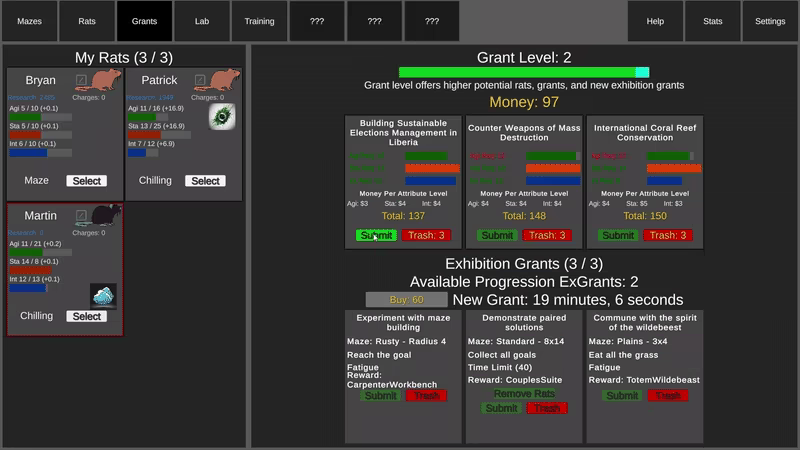Open the Training tab
The image size is (800, 450).
point(259,21)
